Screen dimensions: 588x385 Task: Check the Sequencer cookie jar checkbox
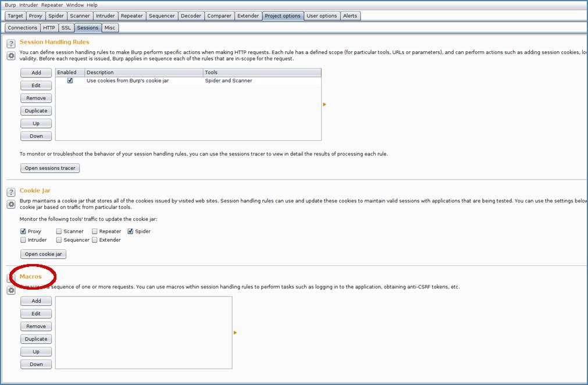[x=59, y=240]
